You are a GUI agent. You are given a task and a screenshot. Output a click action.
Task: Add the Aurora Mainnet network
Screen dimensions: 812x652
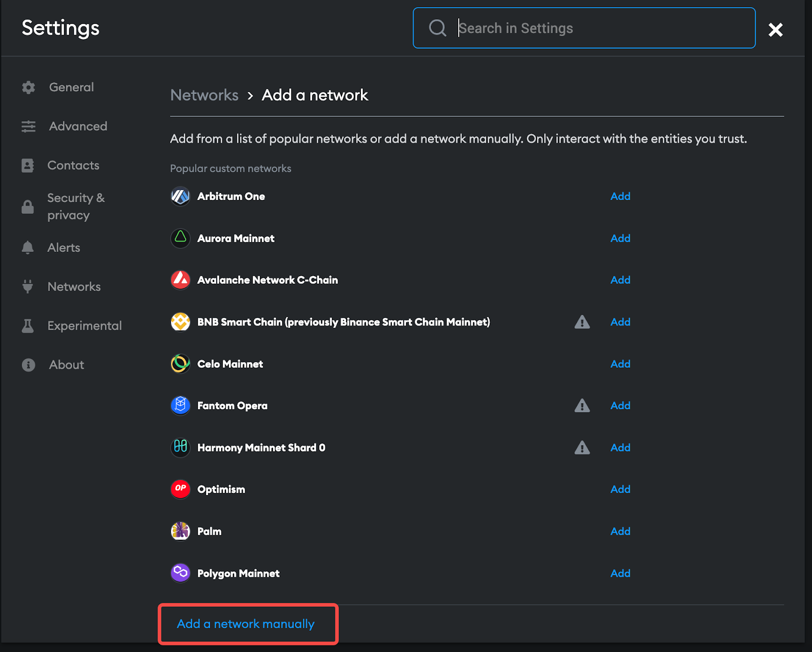[x=620, y=238]
